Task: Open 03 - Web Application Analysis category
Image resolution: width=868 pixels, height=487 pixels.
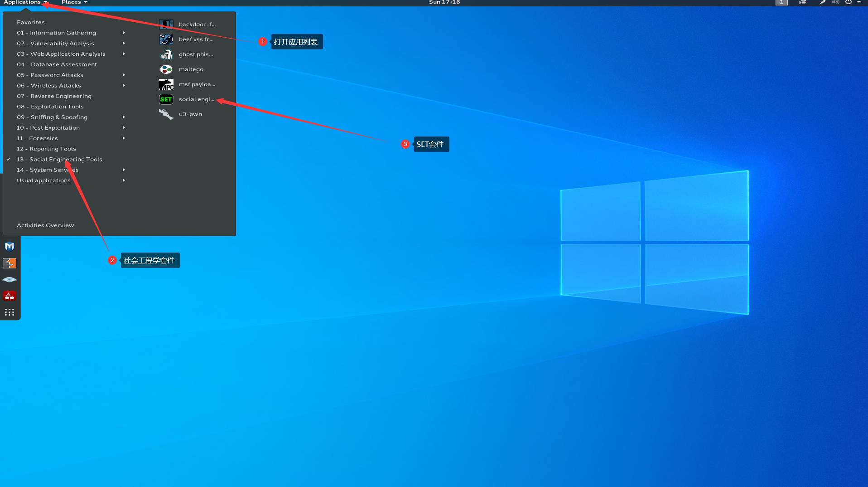Action: click(61, 54)
